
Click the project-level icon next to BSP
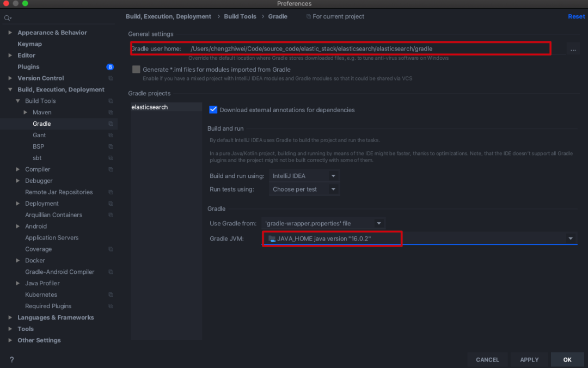tap(111, 146)
